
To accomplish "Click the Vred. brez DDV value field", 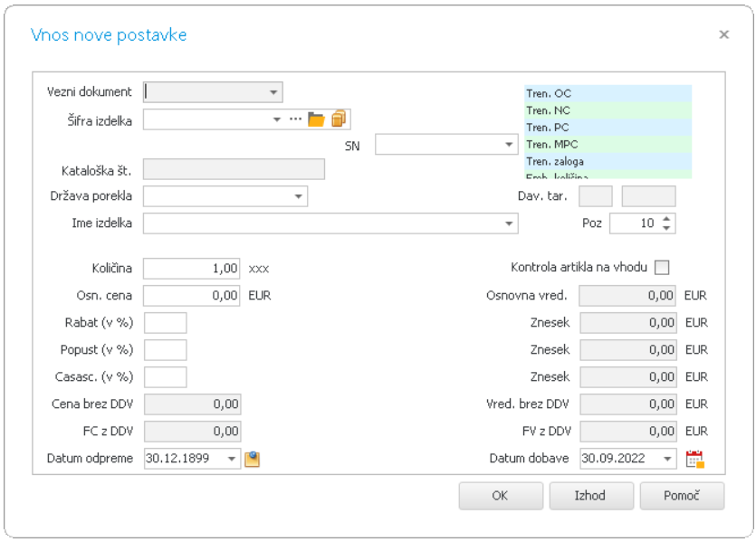I will (x=627, y=404).
